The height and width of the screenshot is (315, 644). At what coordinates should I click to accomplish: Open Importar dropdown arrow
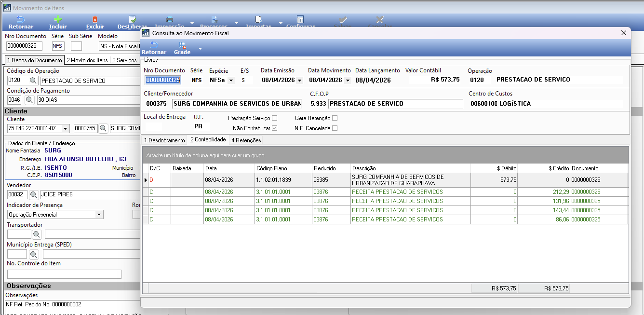(281, 23)
